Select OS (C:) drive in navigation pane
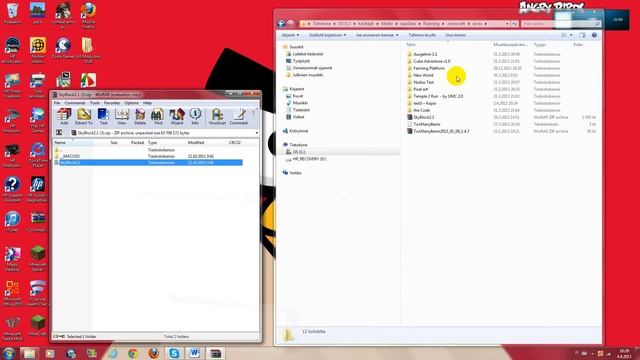Screen dimensions: 640x360 299,152
